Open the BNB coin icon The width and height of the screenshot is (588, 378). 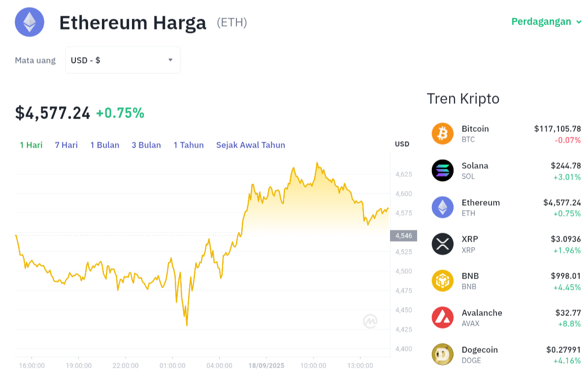click(443, 281)
